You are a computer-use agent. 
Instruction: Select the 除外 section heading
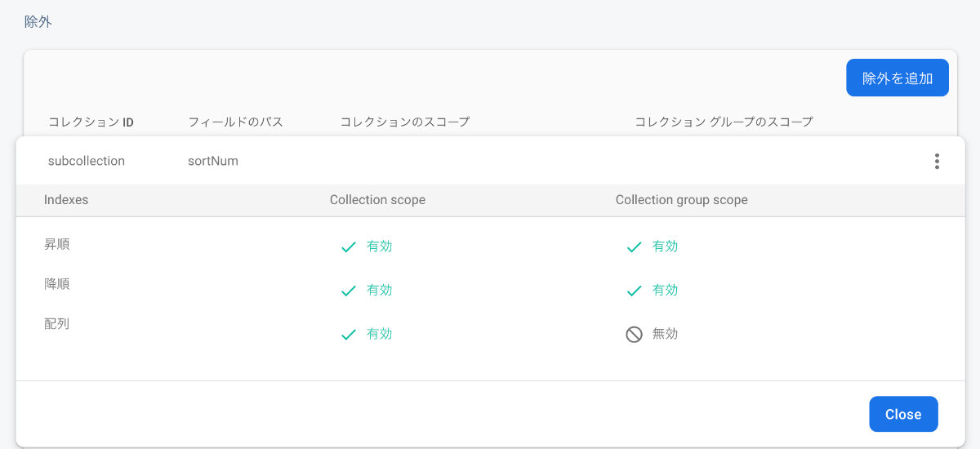38,22
